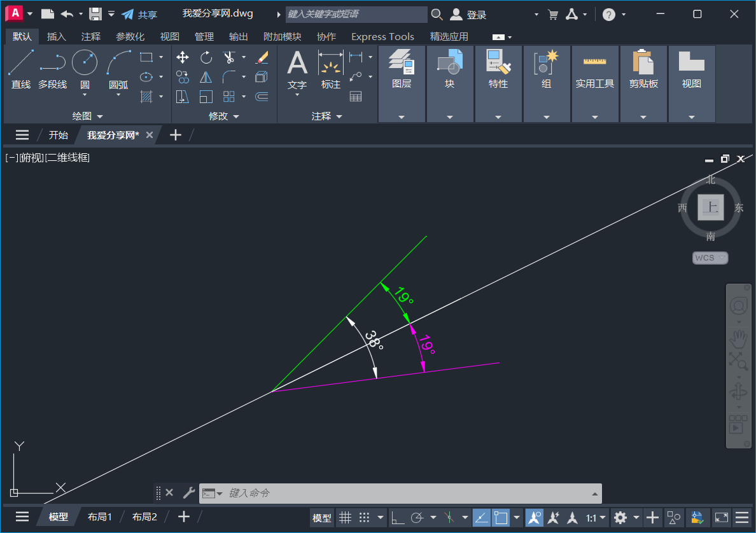The width and height of the screenshot is (756, 533).
Task: Switch to the 布局1 layout tab
Action: click(x=99, y=516)
